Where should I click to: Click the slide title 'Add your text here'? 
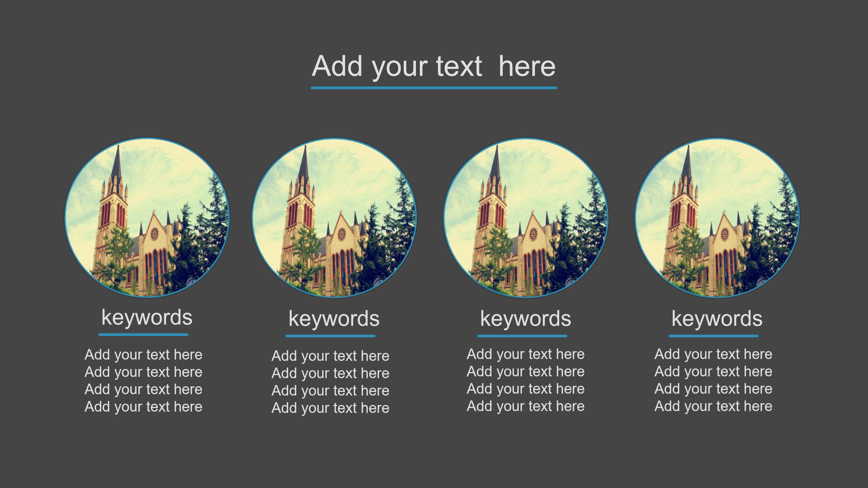(433, 66)
